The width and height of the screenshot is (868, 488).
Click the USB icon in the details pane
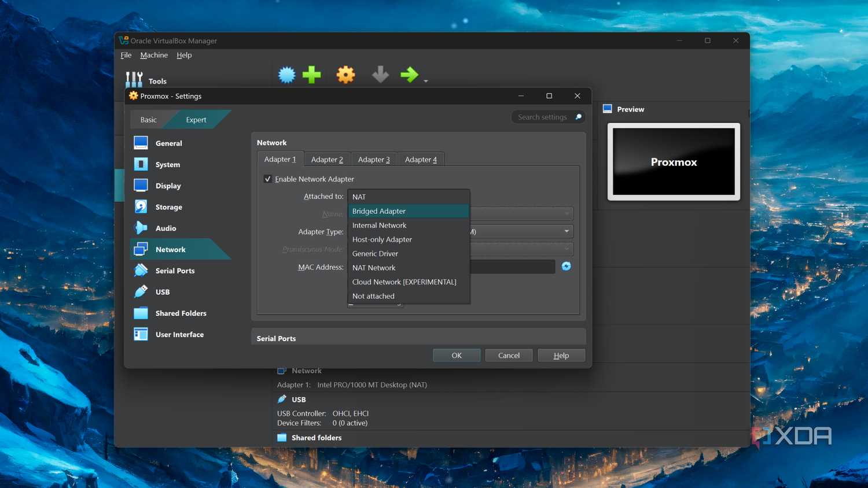282,399
